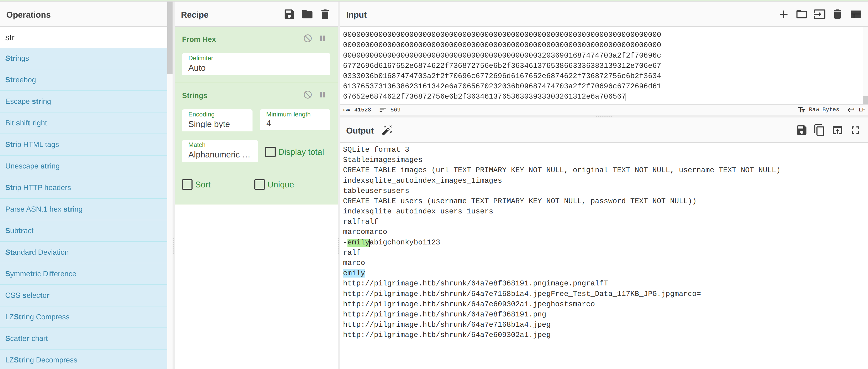The width and height of the screenshot is (868, 369).
Task: Open LF end-of-line sequence selector
Action: [856, 110]
